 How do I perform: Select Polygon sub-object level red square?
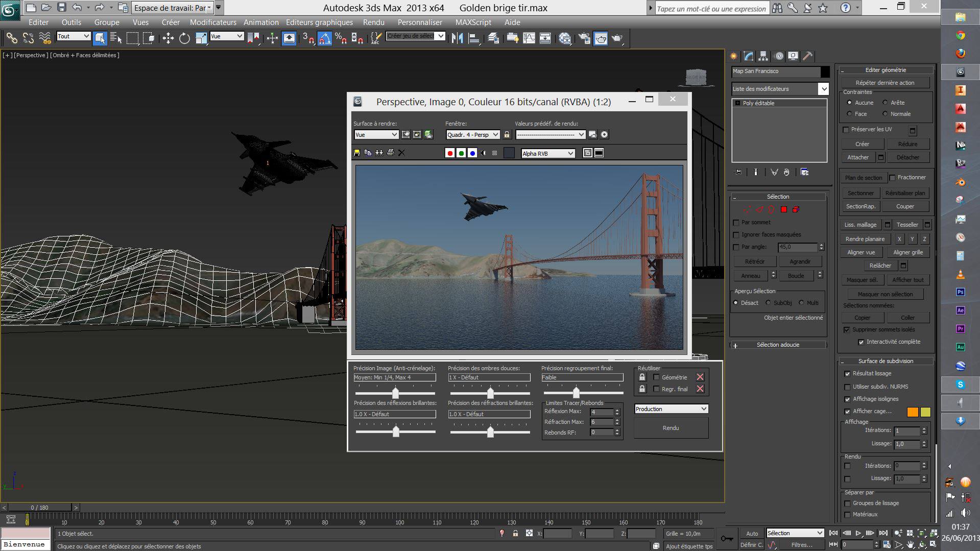coord(783,209)
